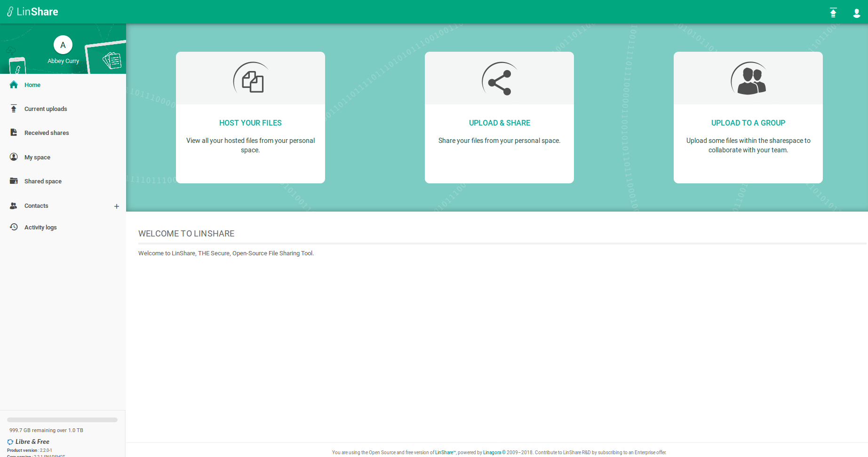Open the HOST YOUR FILES heading

[250, 123]
